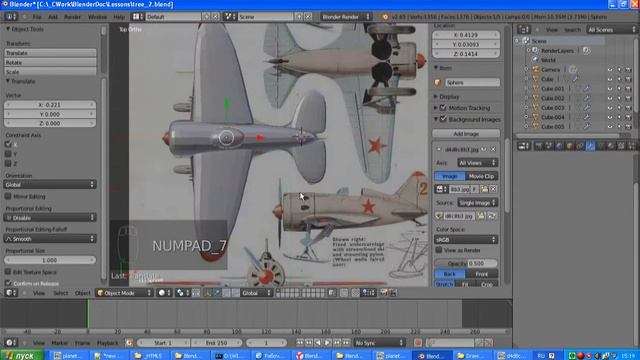Expand Display panel triangle
This screenshot has width=640, height=360.
436,97
